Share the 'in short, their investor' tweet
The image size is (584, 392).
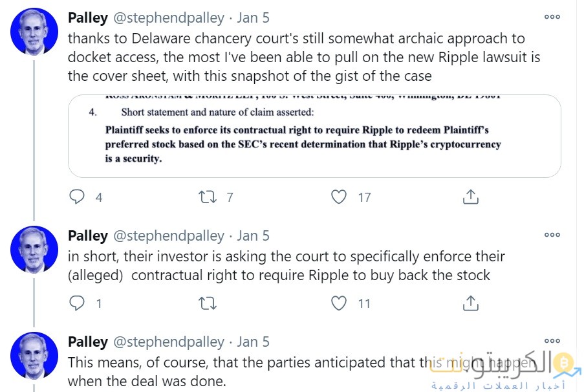click(x=471, y=303)
